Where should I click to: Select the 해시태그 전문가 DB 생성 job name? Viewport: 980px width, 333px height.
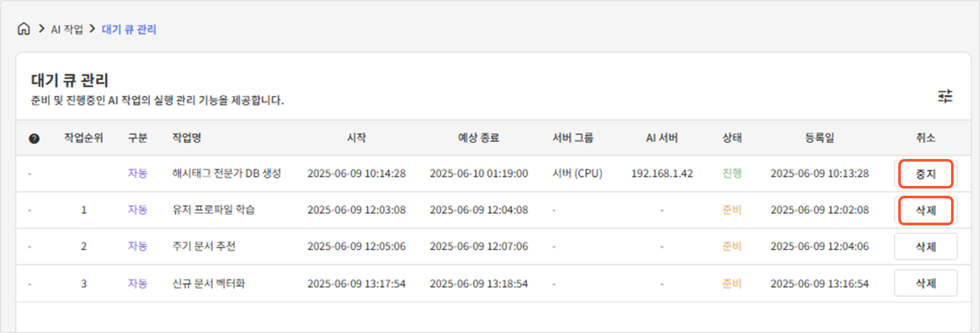[x=226, y=173]
